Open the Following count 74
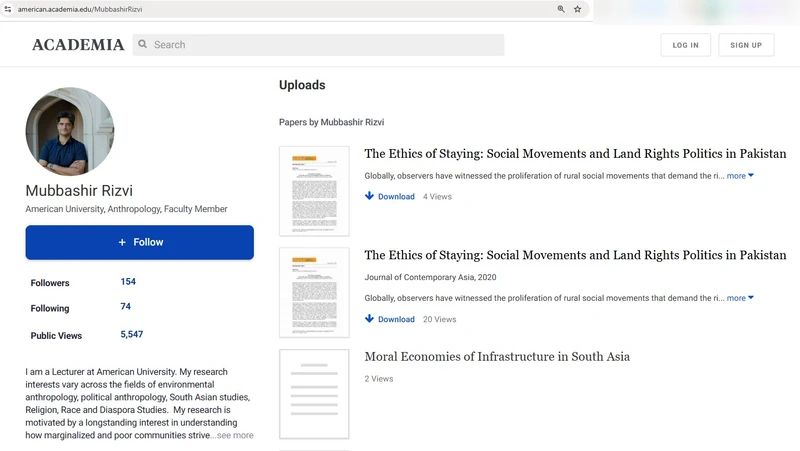Image resolution: width=800 pixels, height=451 pixels. [126, 307]
